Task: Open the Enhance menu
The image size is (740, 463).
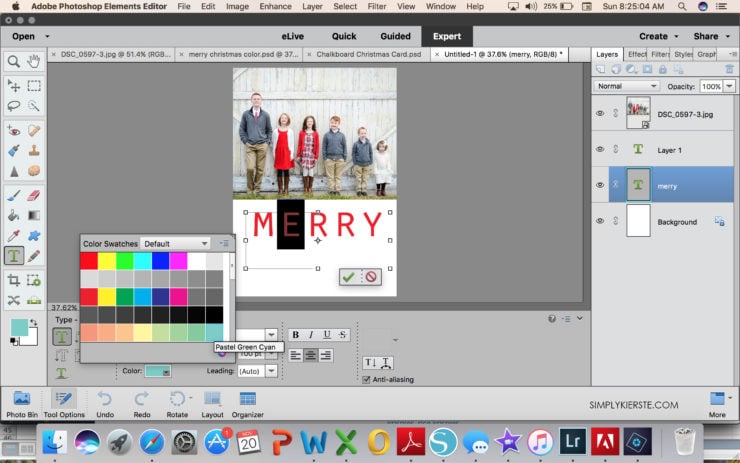Action: click(x=276, y=6)
